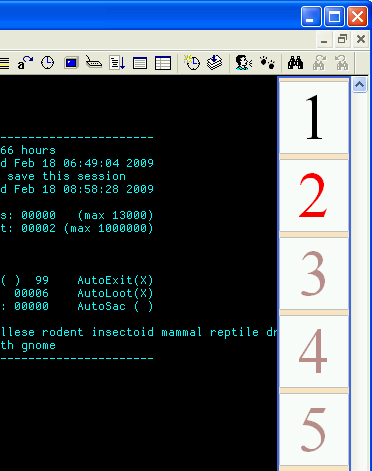Open the single-pane window icon
Image resolution: width=372 pixels, height=471 pixels.
click(x=140, y=63)
